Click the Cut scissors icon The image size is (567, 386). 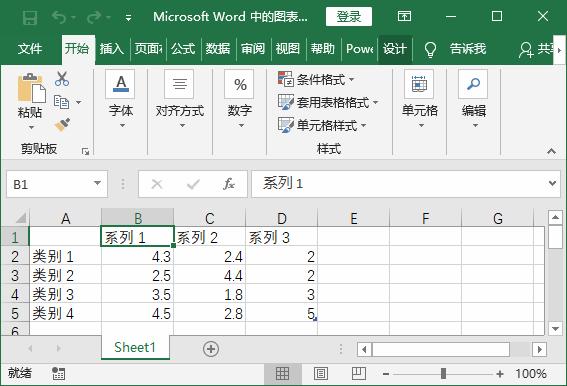(62, 79)
